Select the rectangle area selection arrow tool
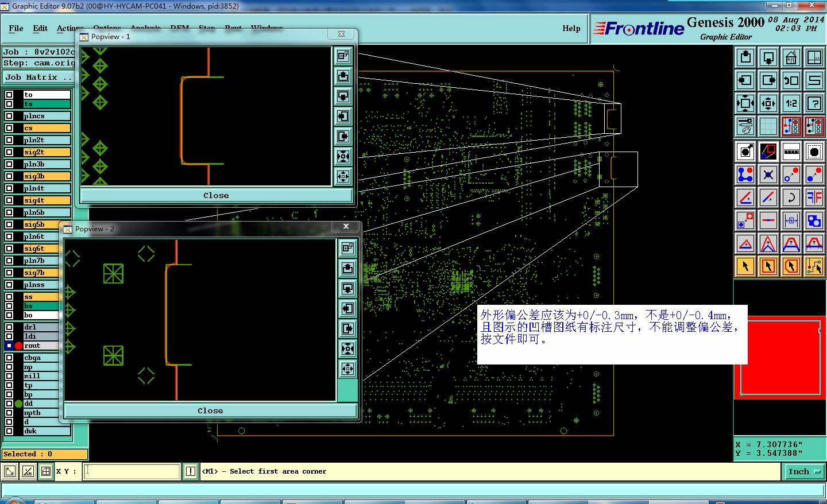Screen dimensions: 827x504 pyautogui.click(x=768, y=266)
